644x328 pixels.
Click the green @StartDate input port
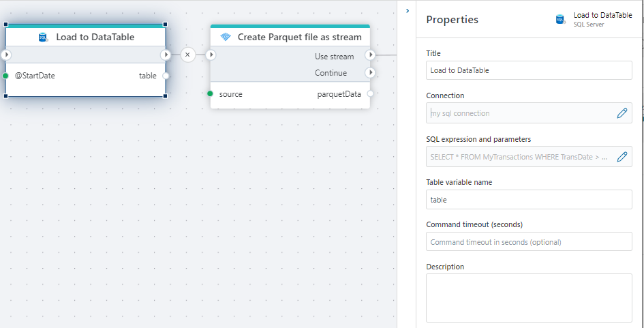[x=5, y=76]
